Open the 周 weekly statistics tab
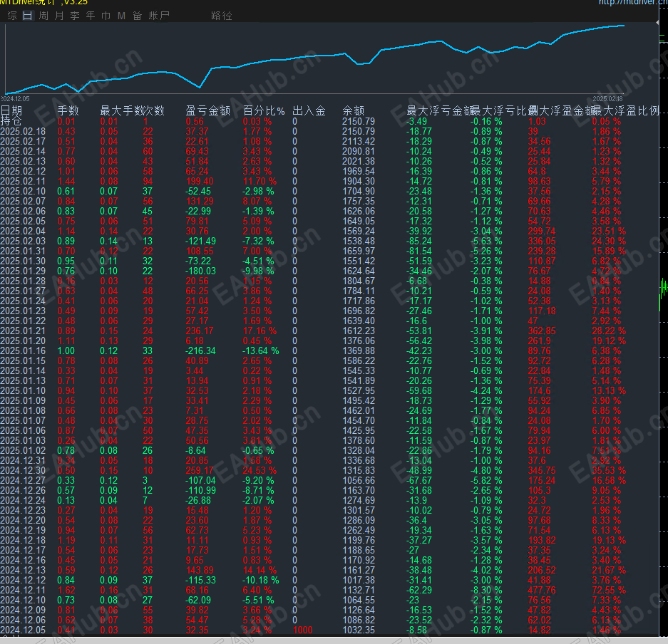The width and height of the screenshot is (668, 644). coord(43,16)
